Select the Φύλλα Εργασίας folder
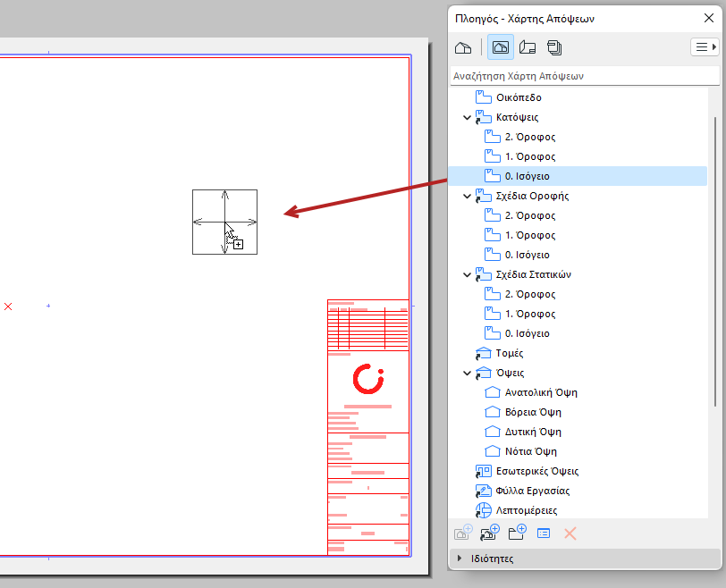Screen dimensions: 726x588 pyautogui.click(x=522, y=491)
